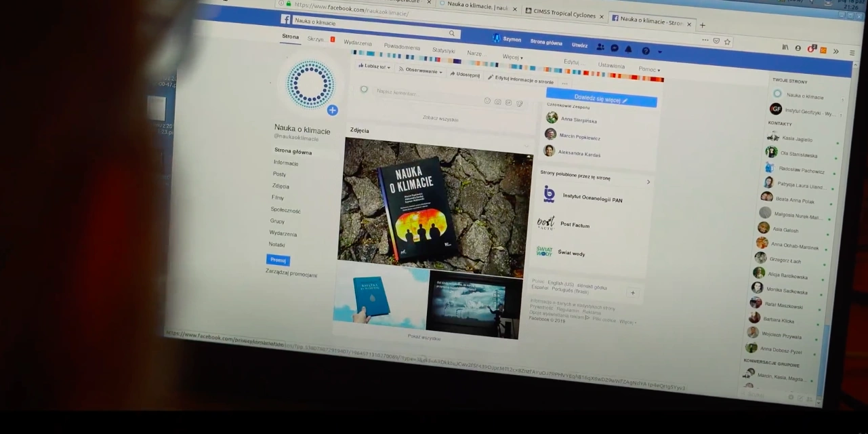Click the GIF icon in comment box
Screen dimensions: 868x434
click(508, 102)
